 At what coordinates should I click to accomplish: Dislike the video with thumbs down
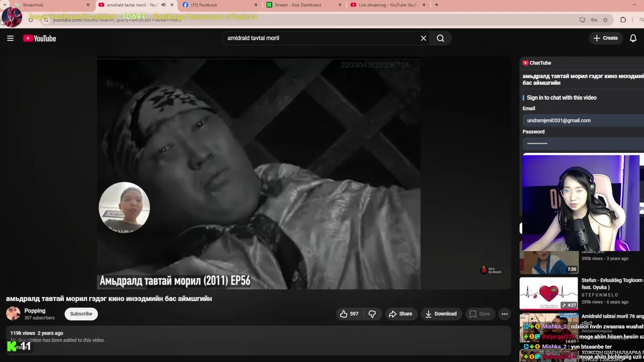372,314
